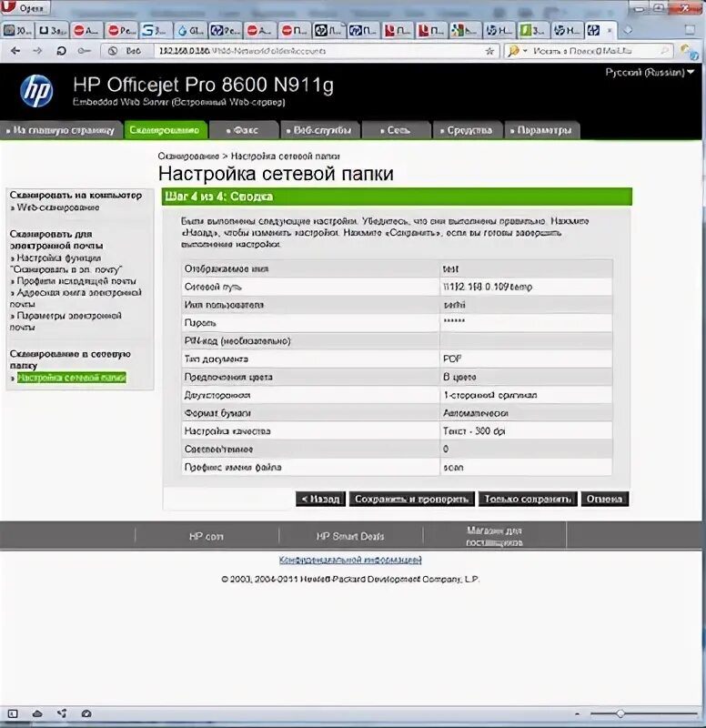The height and width of the screenshot is (728, 706).
Task: Open the 'Веб-службы' tab
Action: point(319,130)
